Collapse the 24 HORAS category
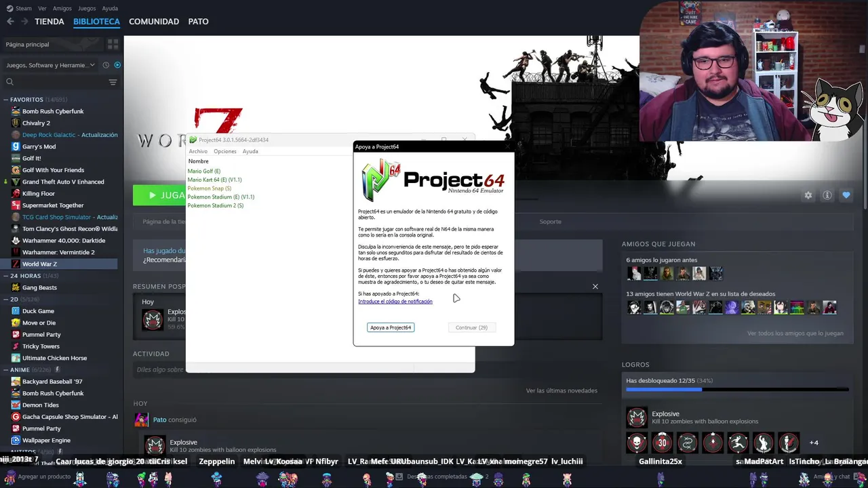This screenshot has width=868, height=488. point(6,276)
